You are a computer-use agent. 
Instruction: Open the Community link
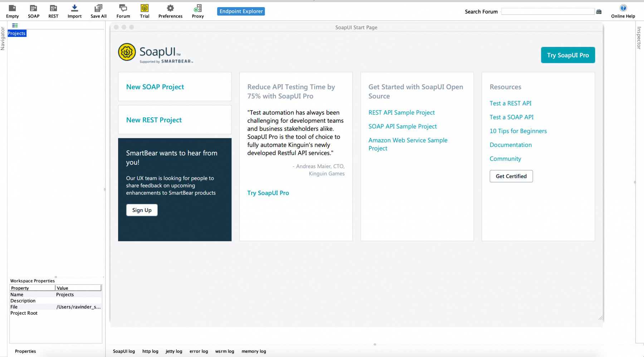pos(505,158)
